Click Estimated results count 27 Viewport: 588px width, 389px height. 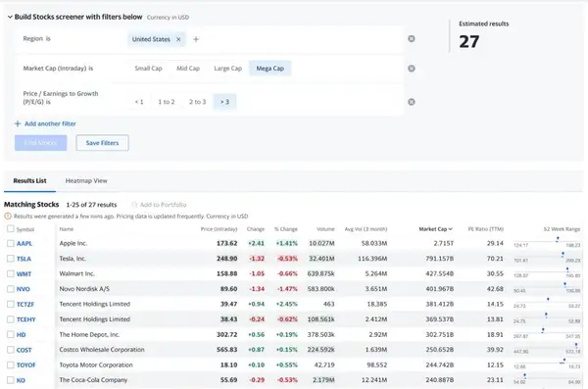tap(469, 41)
